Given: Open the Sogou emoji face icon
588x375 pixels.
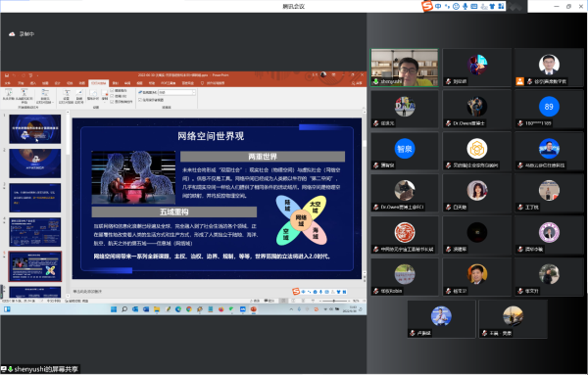Looking at the screenshot, I should pos(456,6).
